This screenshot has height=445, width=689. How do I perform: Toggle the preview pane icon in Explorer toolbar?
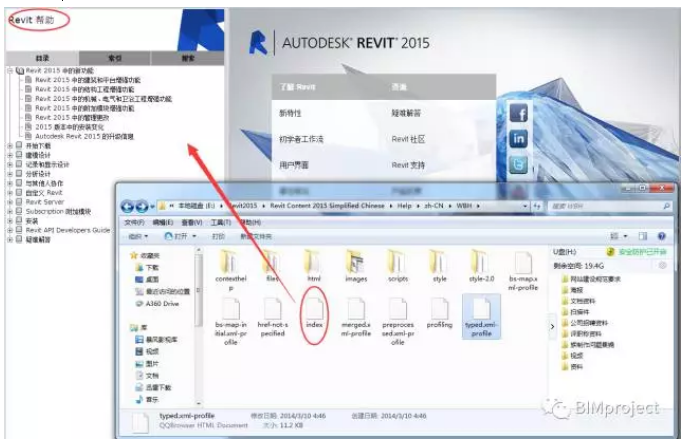tap(643, 236)
